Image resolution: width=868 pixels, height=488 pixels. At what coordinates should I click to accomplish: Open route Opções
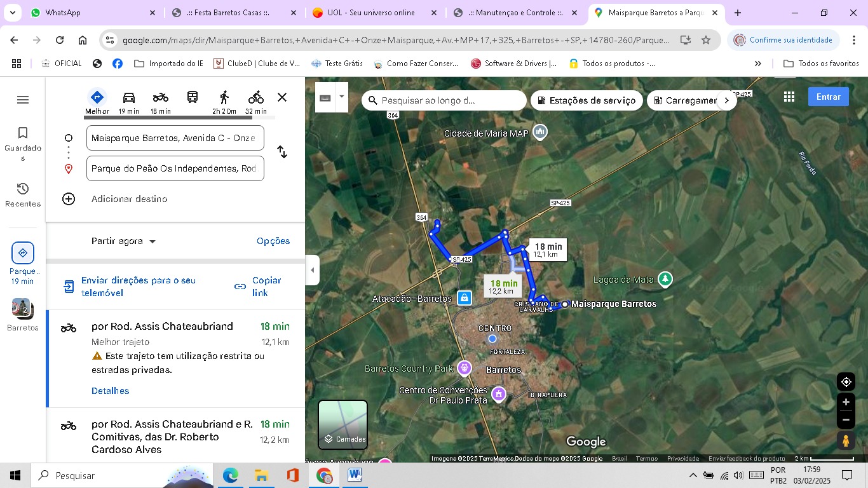coord(273,241)
